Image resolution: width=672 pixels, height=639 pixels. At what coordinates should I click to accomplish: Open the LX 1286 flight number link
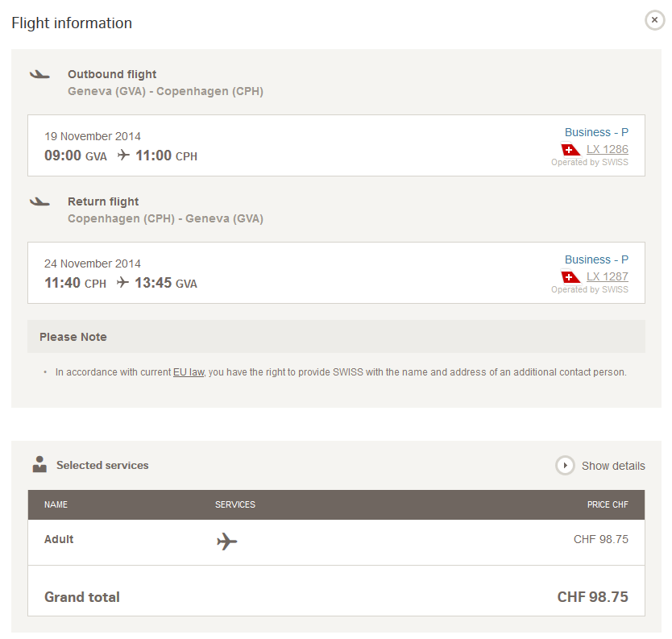click(608, 149)
